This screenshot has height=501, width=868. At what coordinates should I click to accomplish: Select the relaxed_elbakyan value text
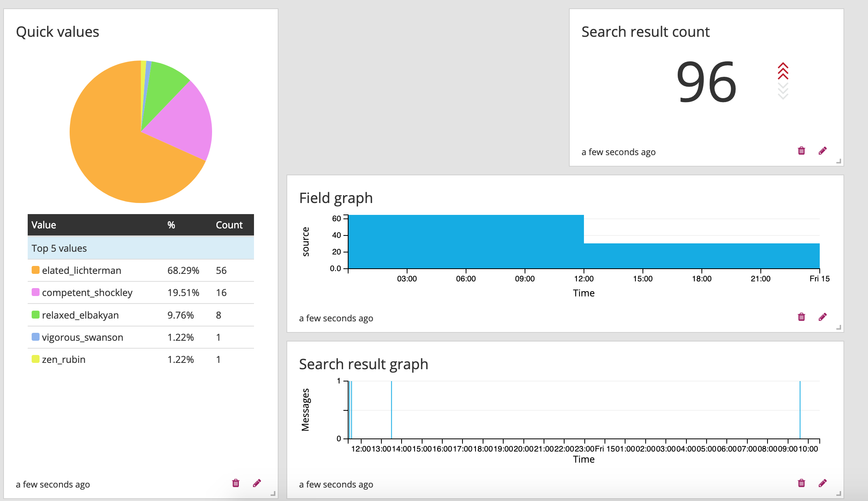click(80, 315)
